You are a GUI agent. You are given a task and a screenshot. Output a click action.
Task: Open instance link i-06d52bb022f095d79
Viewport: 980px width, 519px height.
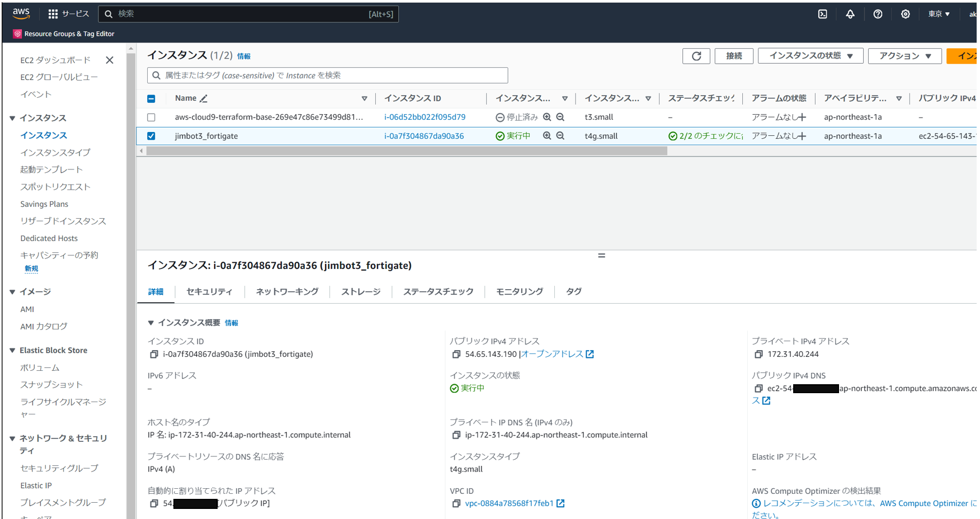tap(425, 117)
